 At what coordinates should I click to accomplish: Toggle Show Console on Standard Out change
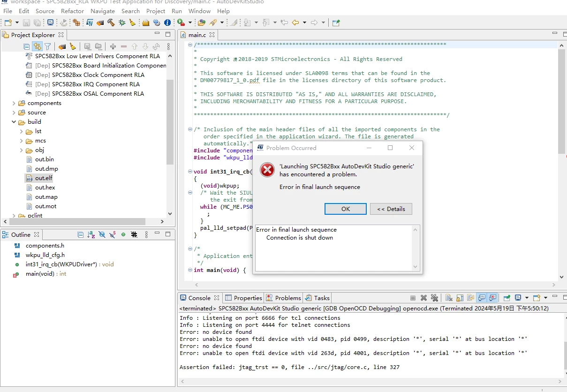point(482,298)
